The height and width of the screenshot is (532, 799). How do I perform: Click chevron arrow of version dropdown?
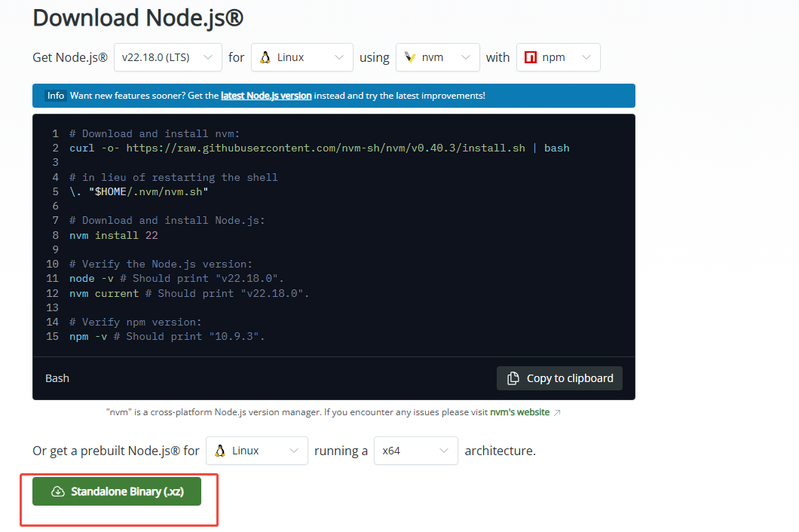(208, 57)
